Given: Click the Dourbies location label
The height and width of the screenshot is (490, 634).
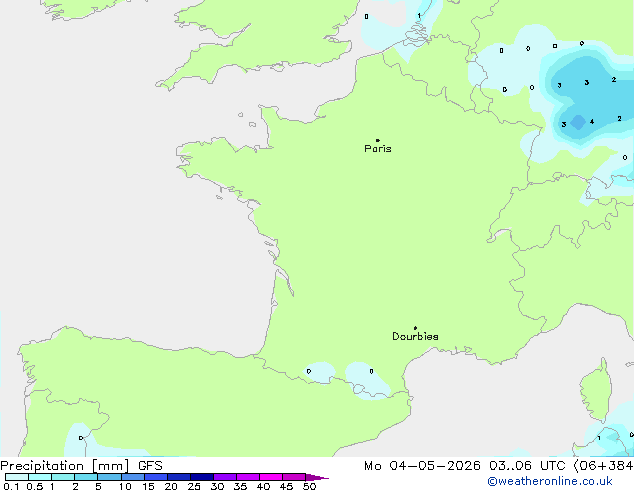Looking at the screenshot, I should [x=415, y=336].
